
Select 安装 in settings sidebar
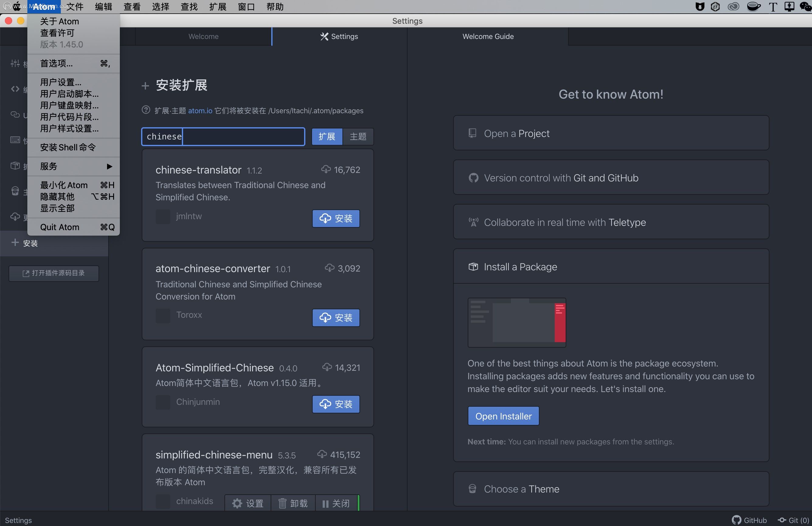[54, 243]
